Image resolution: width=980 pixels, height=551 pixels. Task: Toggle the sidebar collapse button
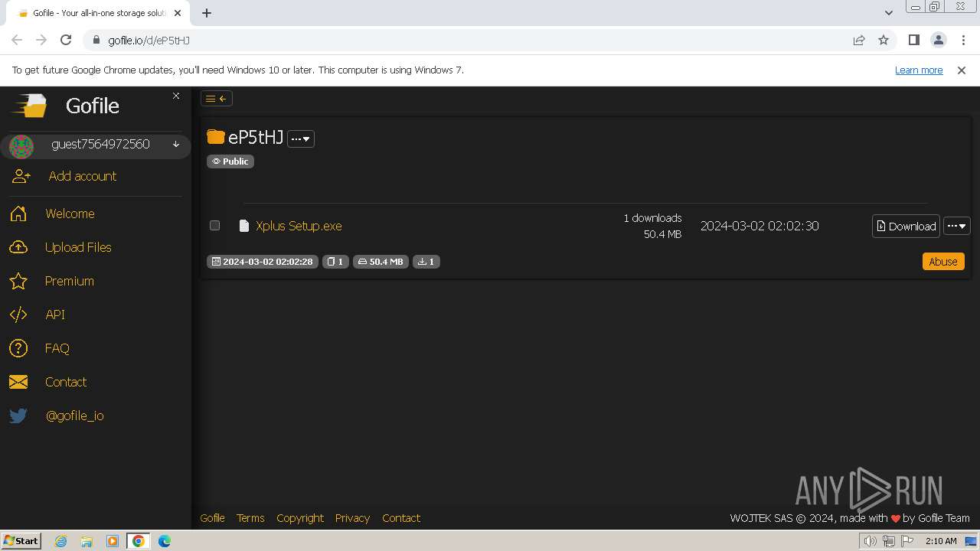pos(217,98)
